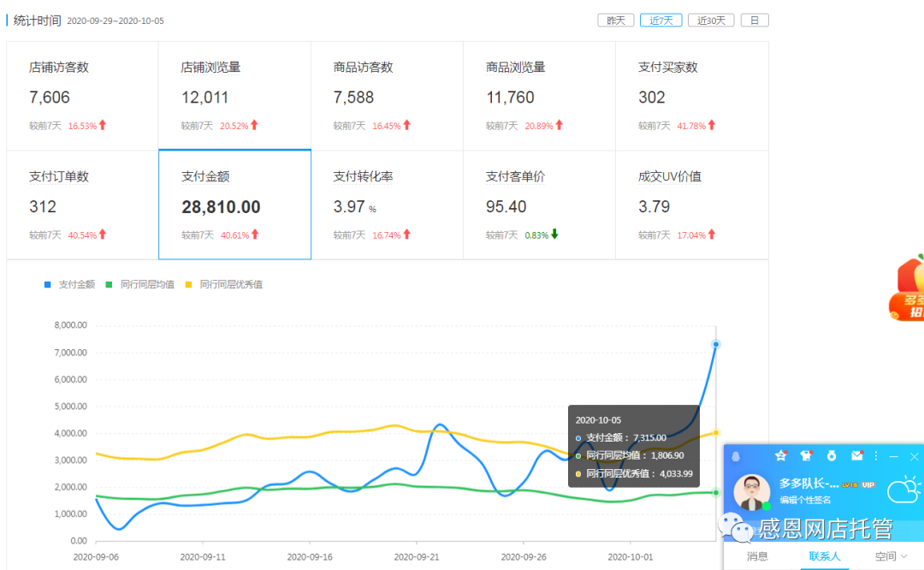This screenshot has width=924, height=570.
Task: Select the 近7天 time range button
Action: coord(660,21)
